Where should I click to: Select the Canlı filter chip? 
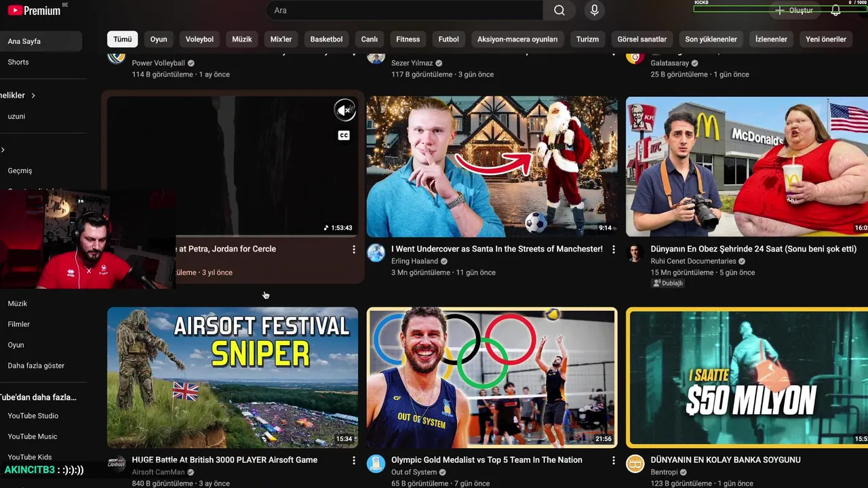370,39
